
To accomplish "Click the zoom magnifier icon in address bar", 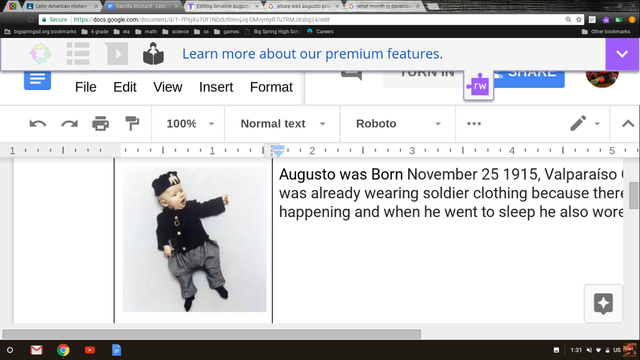I will coord(568,20).
